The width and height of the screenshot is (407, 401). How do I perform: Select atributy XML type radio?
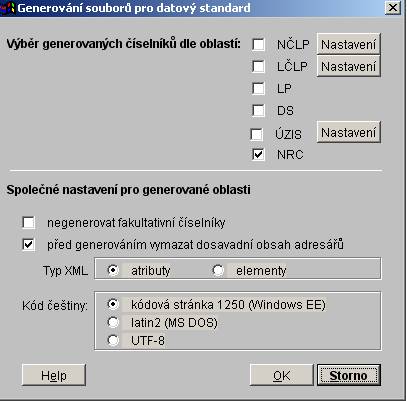click(x=113, y=270)
